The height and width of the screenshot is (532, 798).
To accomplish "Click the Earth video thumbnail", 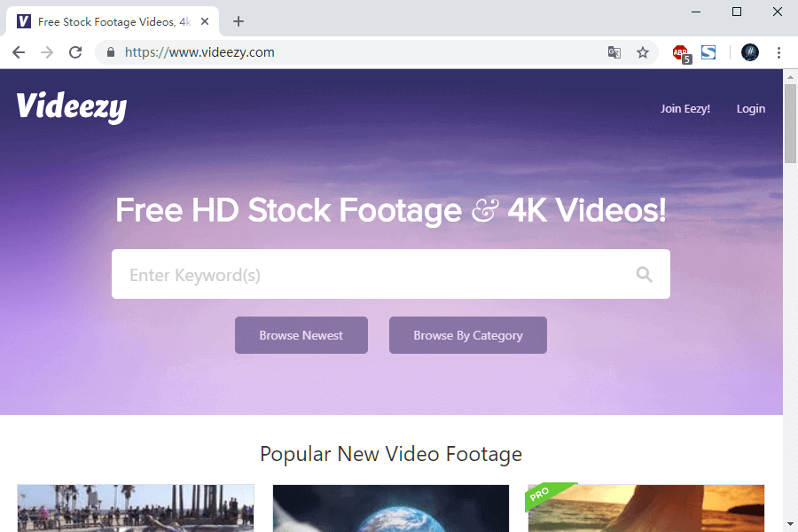I will click(390, 507).
